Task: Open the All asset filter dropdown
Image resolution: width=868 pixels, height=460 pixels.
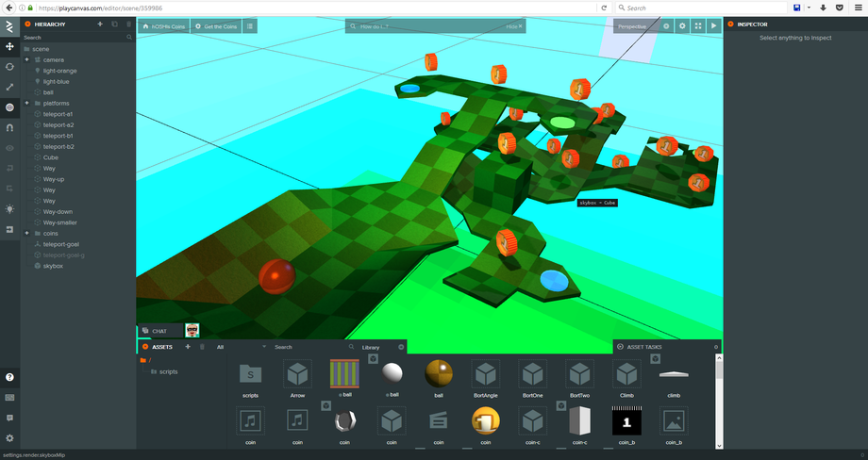Action: tap(241, 347)
